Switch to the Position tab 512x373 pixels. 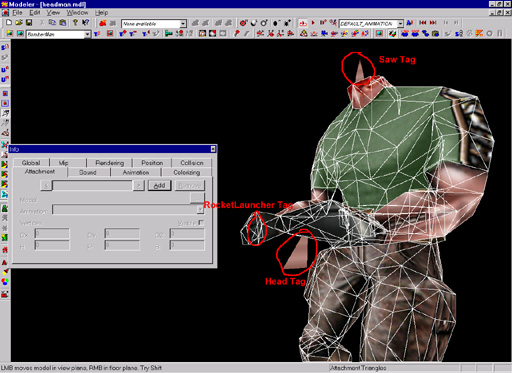coord(152,163)
